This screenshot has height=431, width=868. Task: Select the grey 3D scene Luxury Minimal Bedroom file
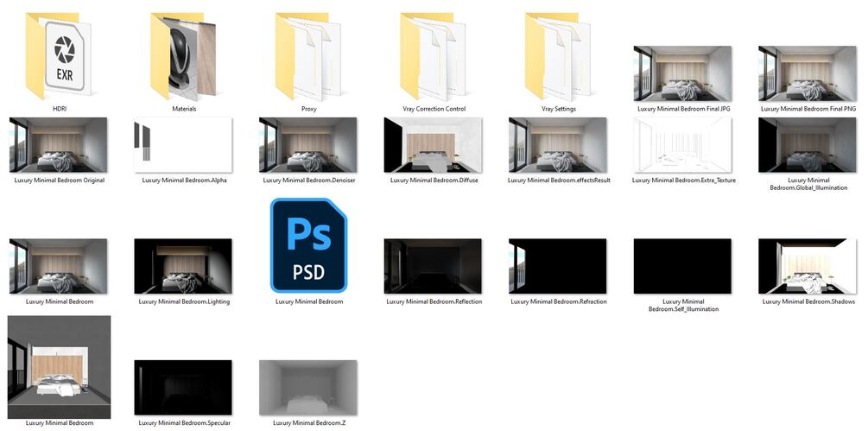(x=60, y=367)
